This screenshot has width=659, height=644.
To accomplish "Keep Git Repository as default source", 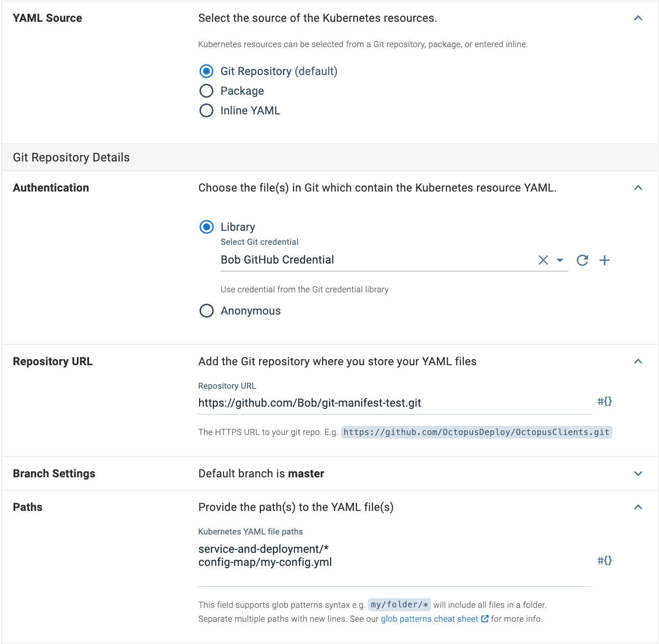I will coord(206,71).
